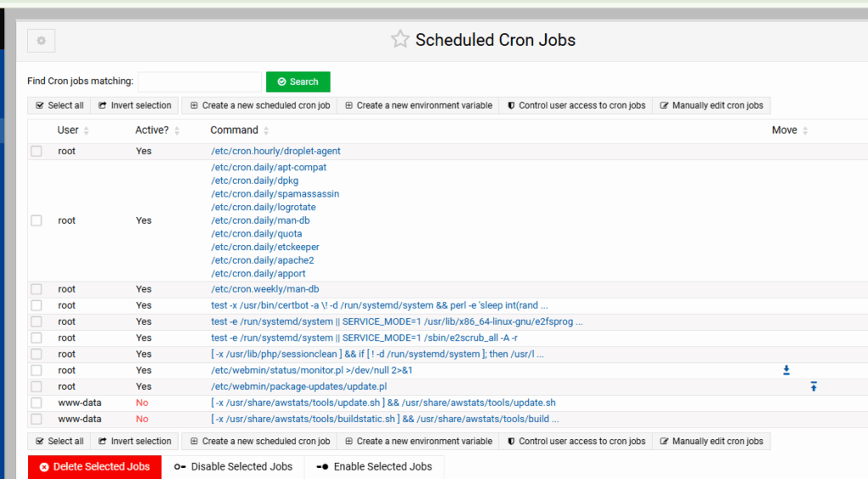
Task: Tick the checkbox for cron.weekly/man-db job
Action: tap(36, 290)
